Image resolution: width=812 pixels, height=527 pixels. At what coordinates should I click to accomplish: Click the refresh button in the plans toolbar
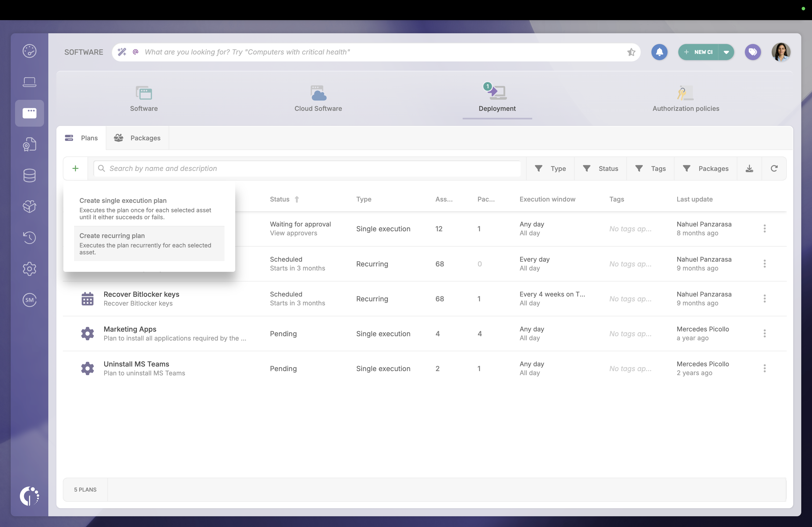[x=774, y=169]
